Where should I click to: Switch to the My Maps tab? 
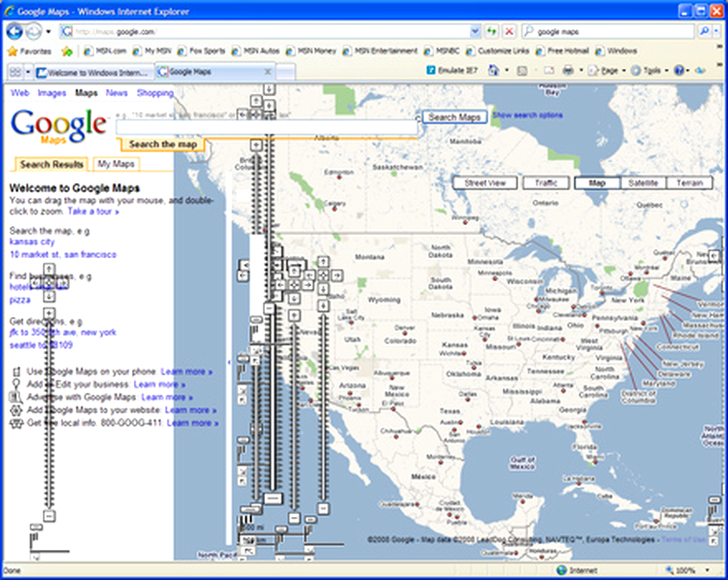(x=116, y=165)
